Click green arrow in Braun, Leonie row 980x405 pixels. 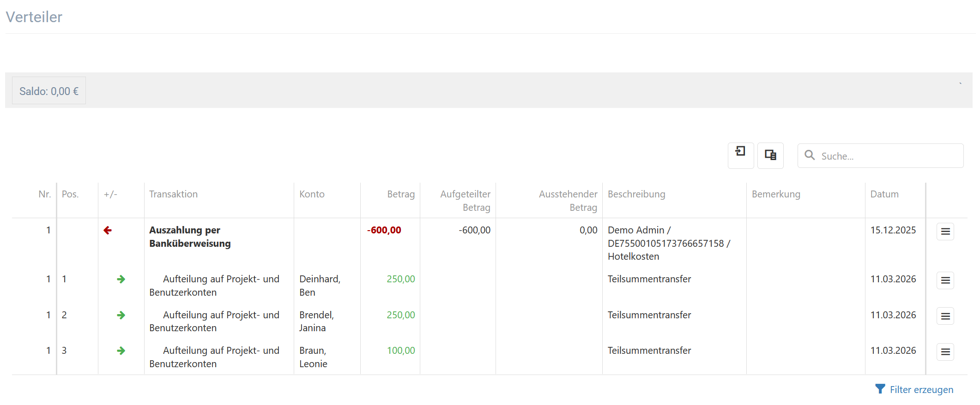point(121,351)
